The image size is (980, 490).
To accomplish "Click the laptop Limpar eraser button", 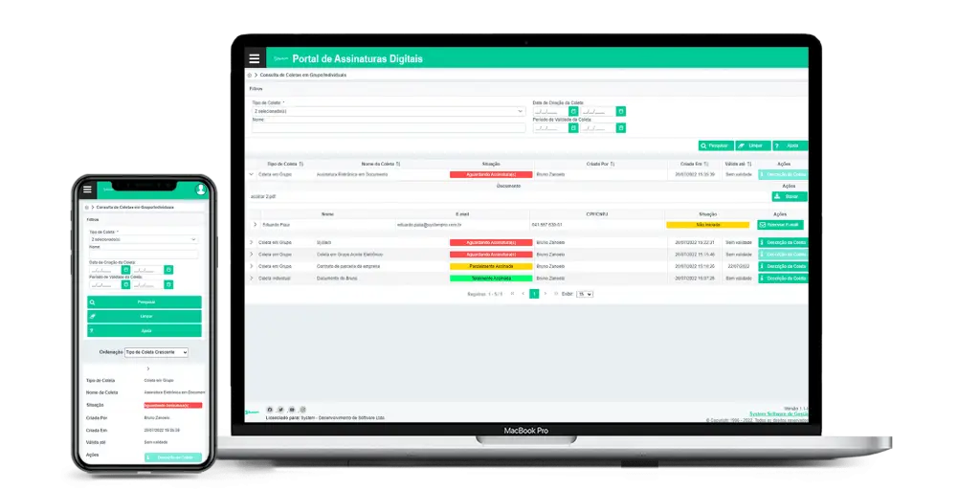I will 753,145.
